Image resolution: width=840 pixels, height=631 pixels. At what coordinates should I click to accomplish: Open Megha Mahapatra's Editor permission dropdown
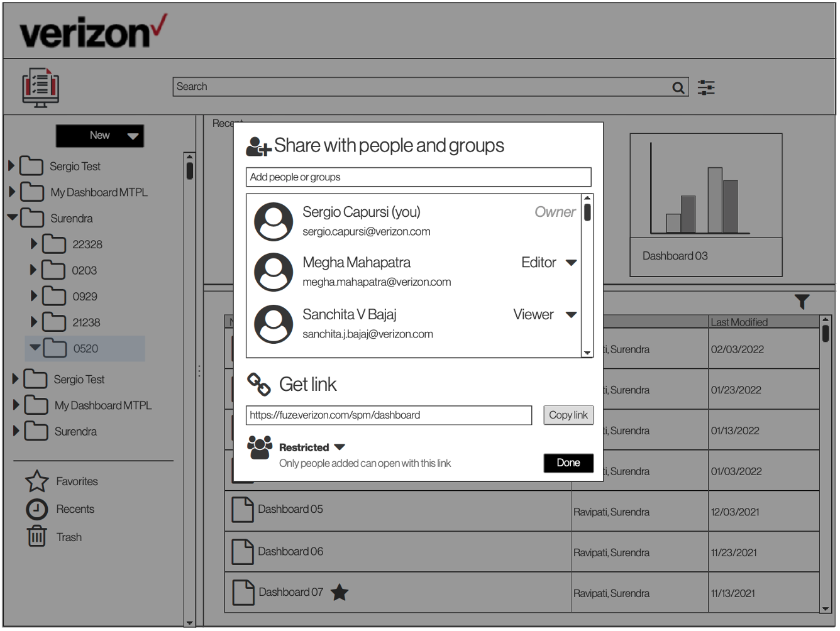pos(571,263)
